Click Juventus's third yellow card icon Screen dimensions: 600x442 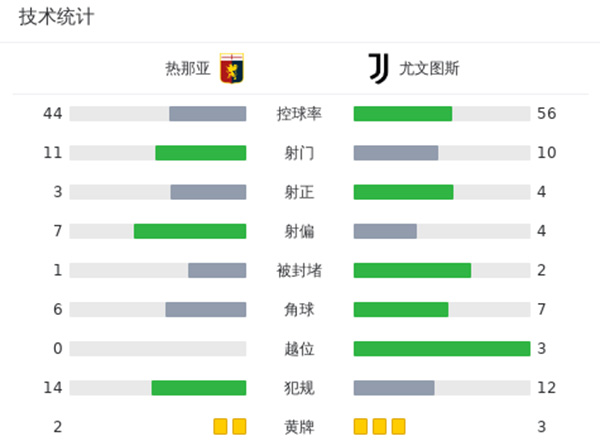point(398,427)
